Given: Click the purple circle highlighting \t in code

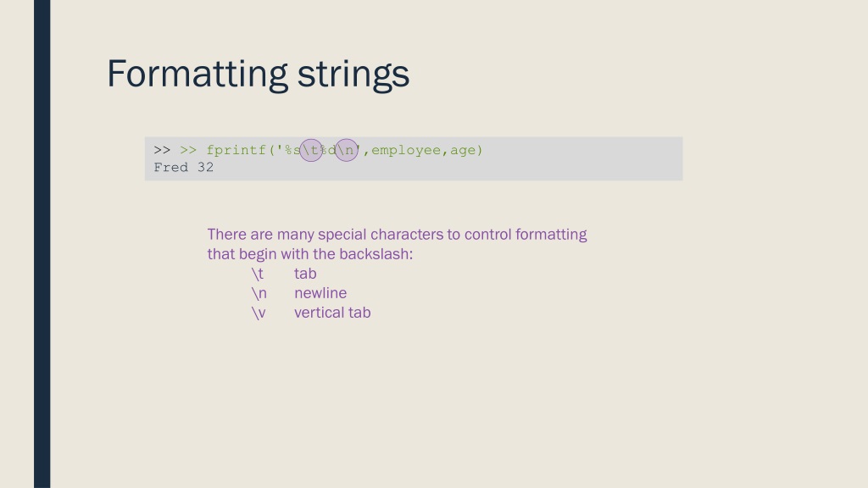Looking at the screenshot, I should (311, 151).
